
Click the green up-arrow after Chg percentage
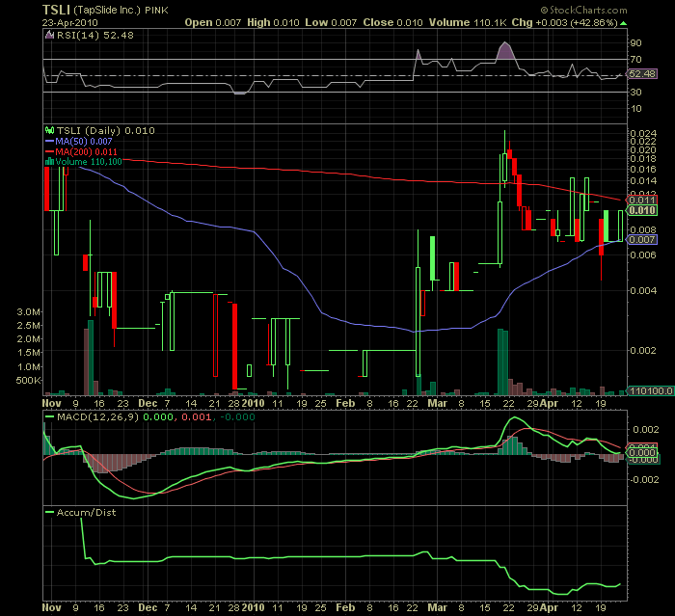pos(623,23)
